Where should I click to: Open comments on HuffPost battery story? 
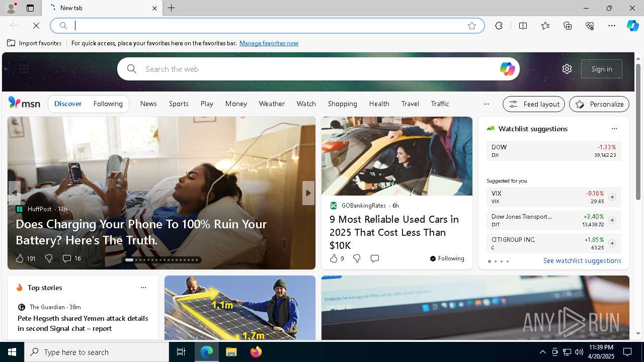tap(71, 258)
